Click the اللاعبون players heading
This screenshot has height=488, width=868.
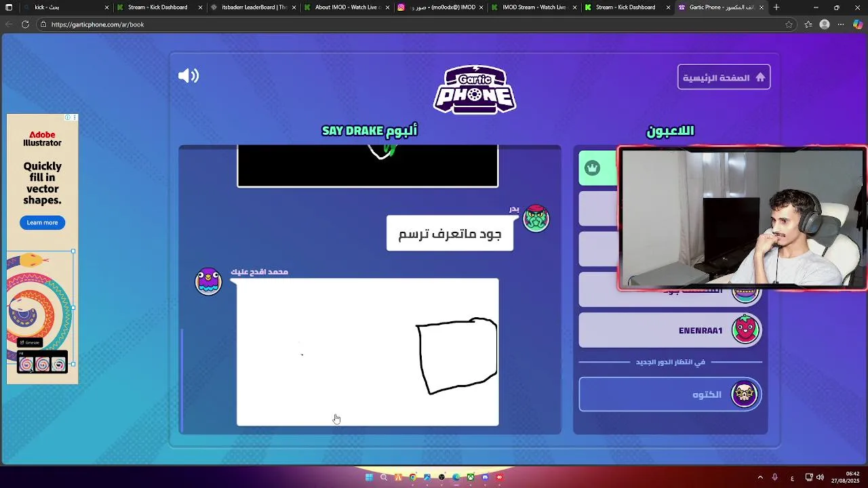[670, 131]
